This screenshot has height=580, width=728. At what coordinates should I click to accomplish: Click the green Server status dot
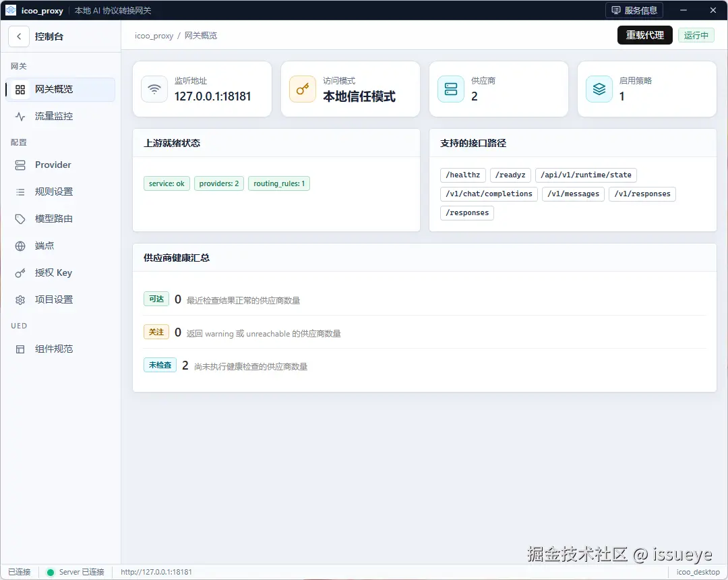coord(50,572)
